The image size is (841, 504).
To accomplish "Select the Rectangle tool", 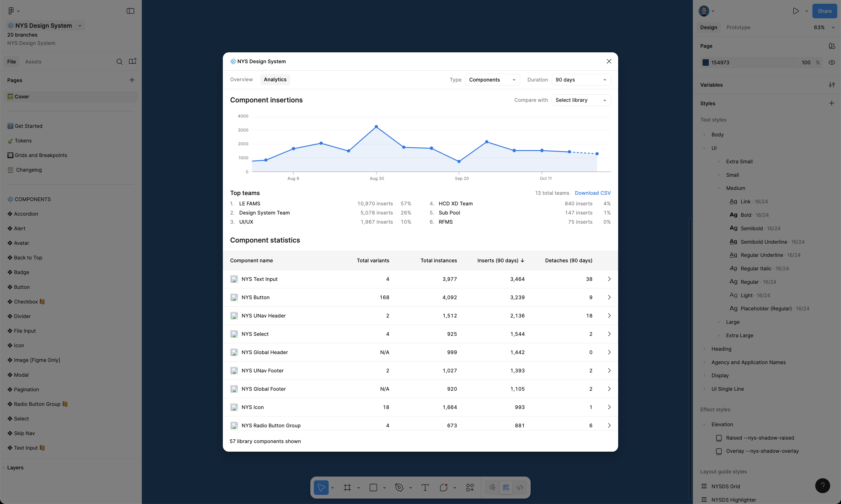I will click(x=374, y=487).
